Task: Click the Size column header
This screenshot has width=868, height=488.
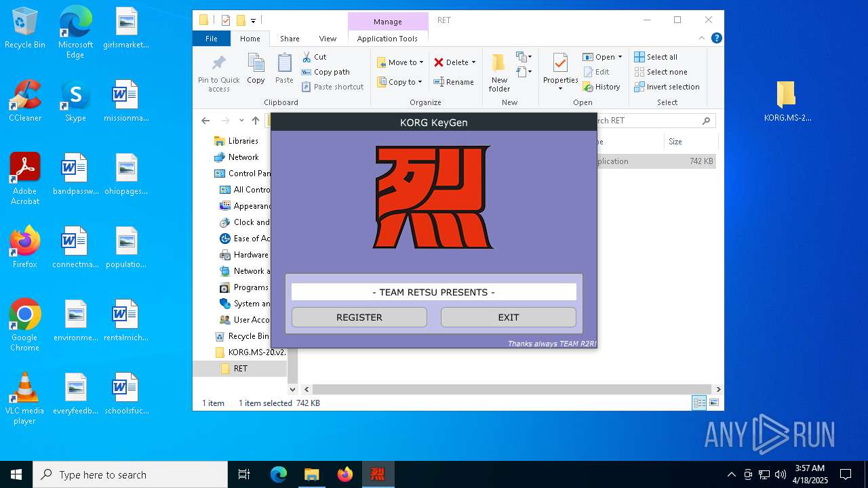Action: [690, 142]
